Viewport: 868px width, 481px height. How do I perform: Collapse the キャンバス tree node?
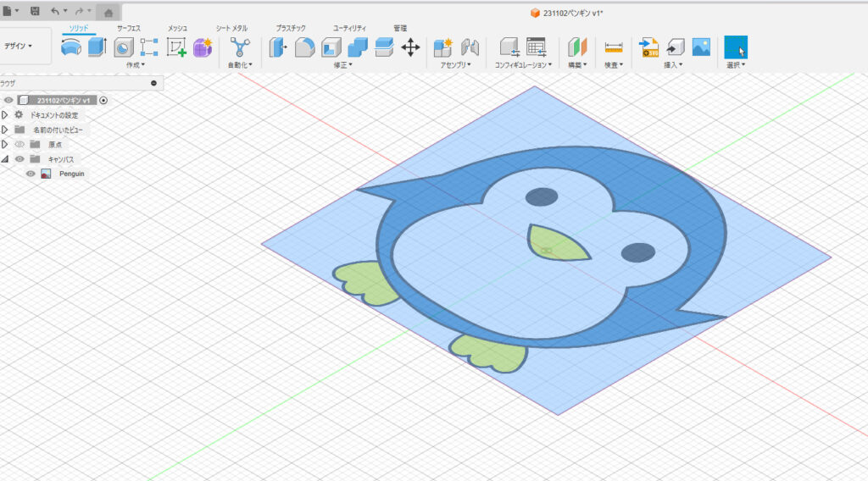coord(5,158)
